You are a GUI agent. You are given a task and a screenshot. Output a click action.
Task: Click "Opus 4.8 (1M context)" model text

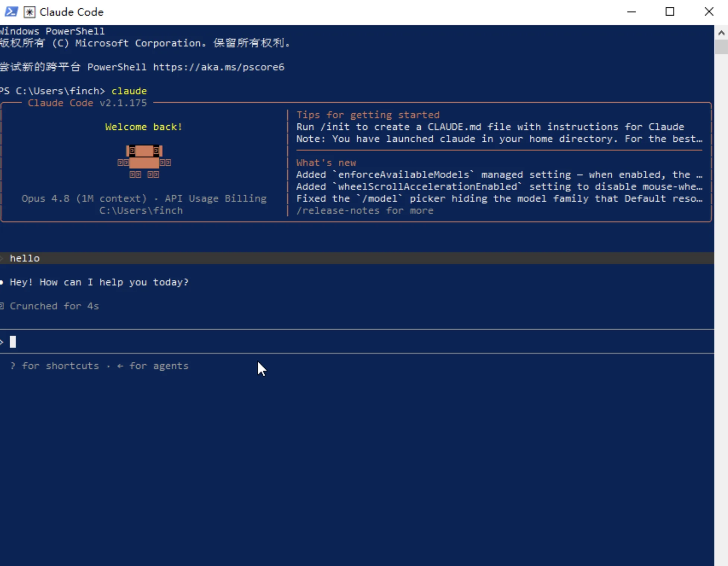coord(84,198)
